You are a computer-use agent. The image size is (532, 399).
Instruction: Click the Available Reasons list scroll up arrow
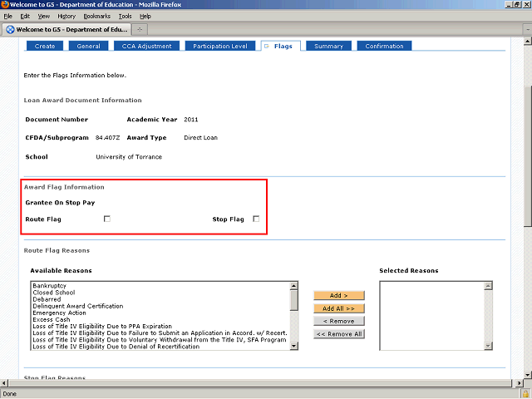294,286
